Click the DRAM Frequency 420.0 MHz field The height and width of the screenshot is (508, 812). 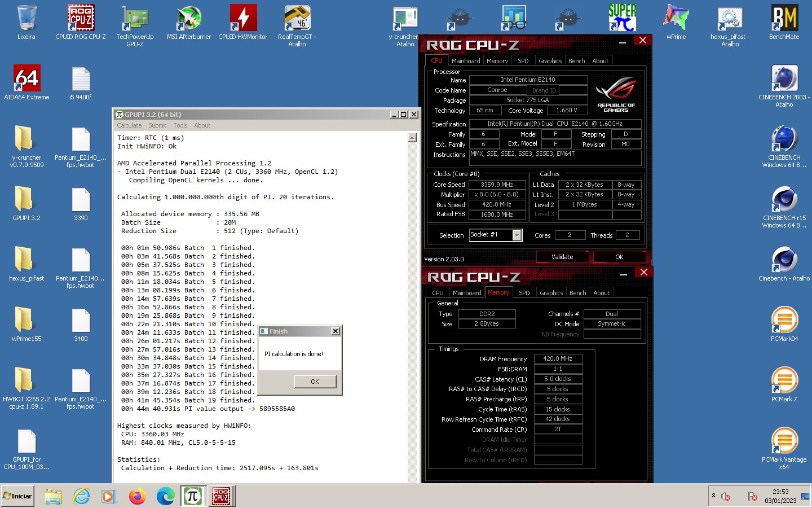(x=558, y=358)
